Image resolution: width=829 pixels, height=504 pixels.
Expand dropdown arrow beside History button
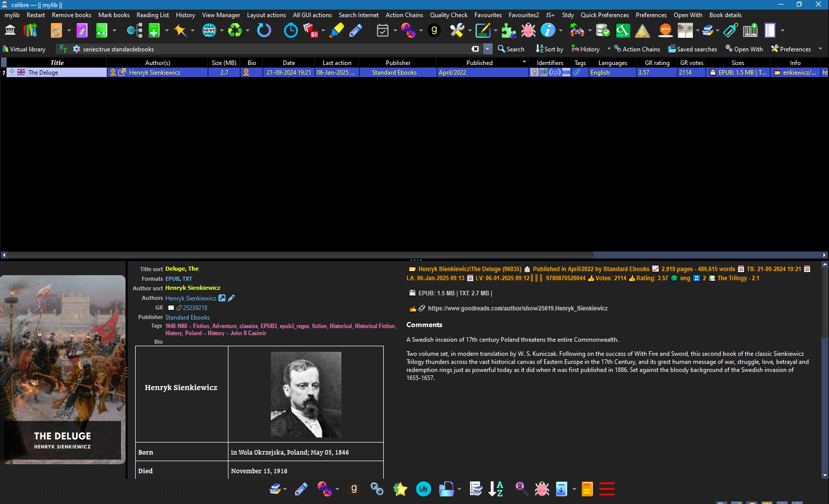(609, 49)
